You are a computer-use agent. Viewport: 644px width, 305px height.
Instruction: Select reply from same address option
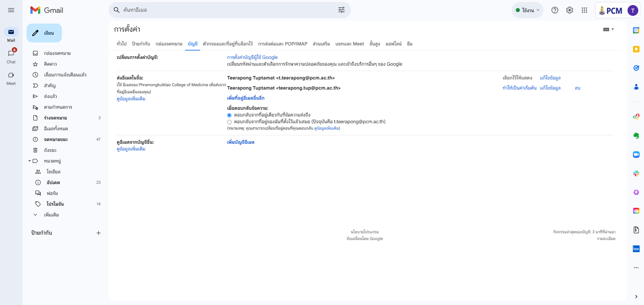tap(229, 115)
